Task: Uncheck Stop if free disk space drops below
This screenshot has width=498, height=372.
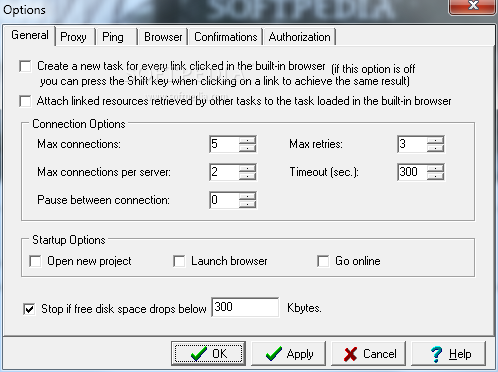Action: tap(29, 309)
